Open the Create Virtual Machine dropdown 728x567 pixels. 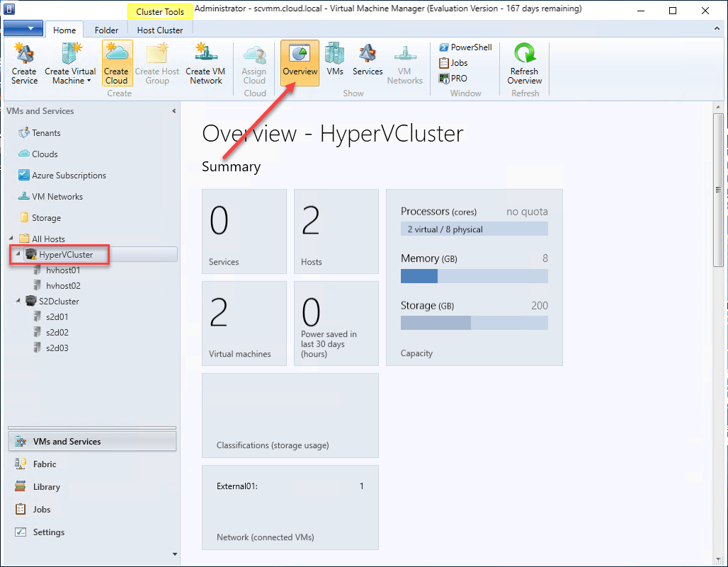pos(71,63)
